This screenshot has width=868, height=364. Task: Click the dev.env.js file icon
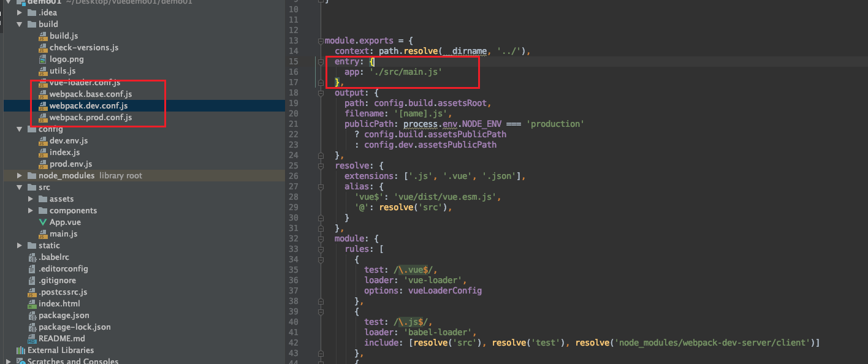[x=43, y=141]
